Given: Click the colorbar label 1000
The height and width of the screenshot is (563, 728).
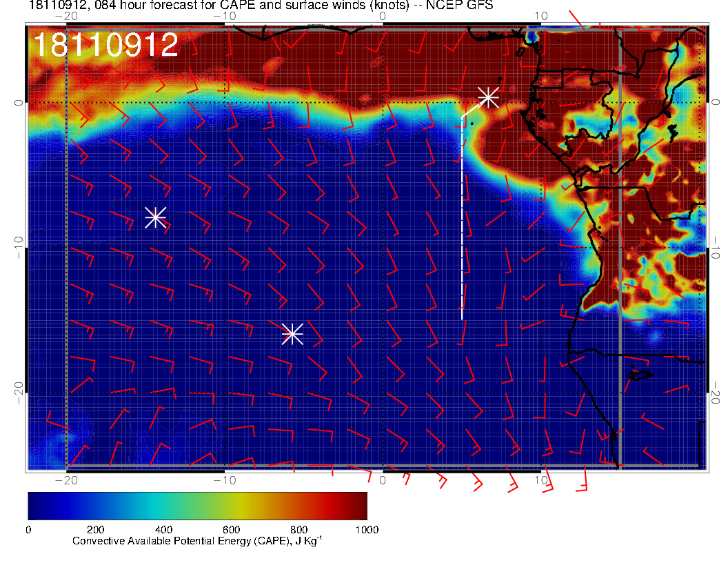Looking at the screenshot, I should click(367, 530).
